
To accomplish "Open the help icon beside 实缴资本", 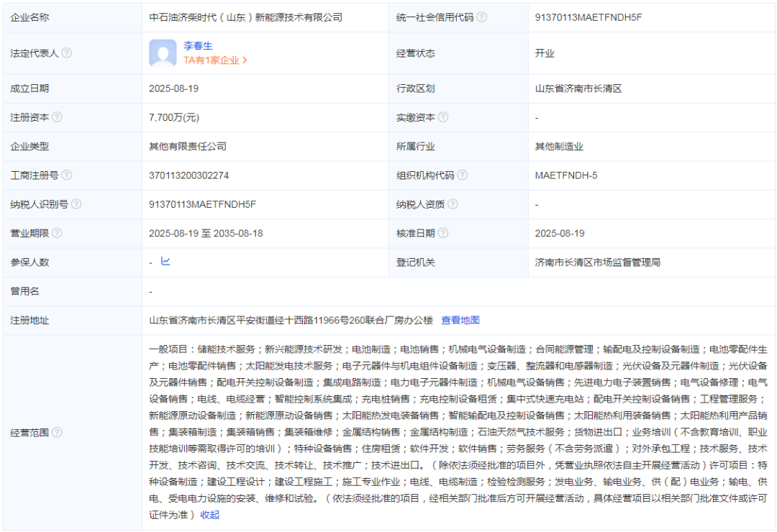I will click(443, 117).
